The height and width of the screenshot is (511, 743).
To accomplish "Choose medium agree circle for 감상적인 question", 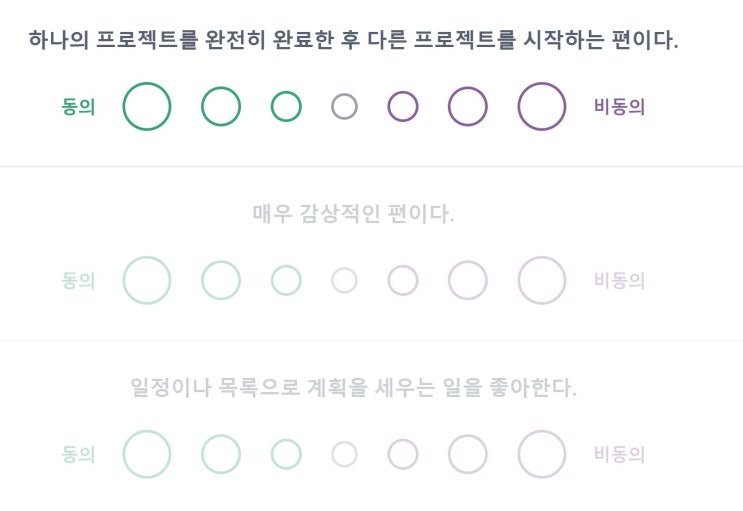I will (221, 280).
